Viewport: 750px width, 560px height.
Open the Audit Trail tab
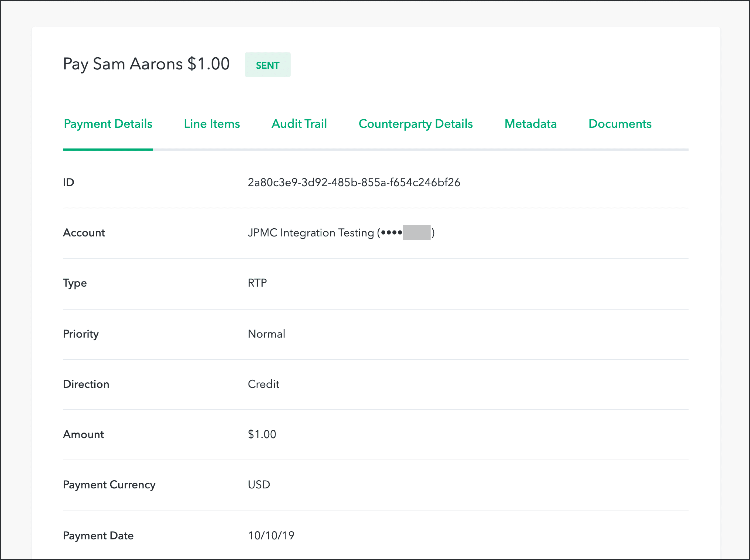point(299,124)
